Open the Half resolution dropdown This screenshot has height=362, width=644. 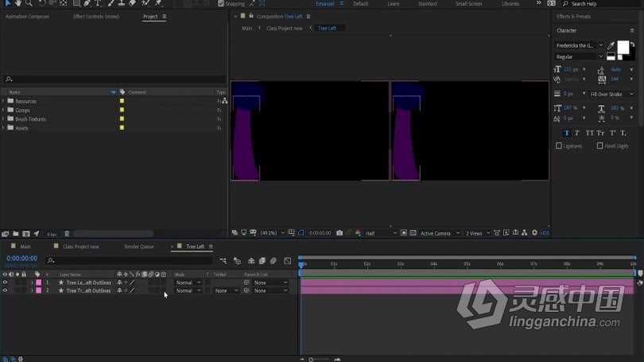pos(381,233)
